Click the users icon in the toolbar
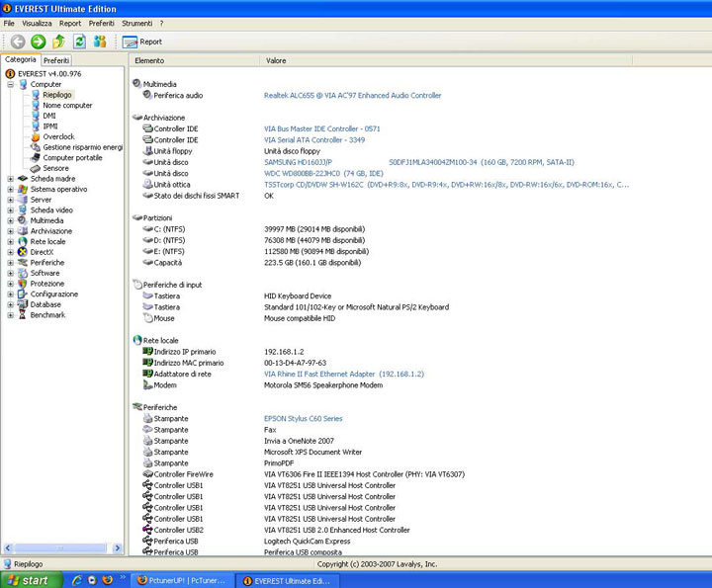Viewport: 712px width, 588px height. point(100,42)
